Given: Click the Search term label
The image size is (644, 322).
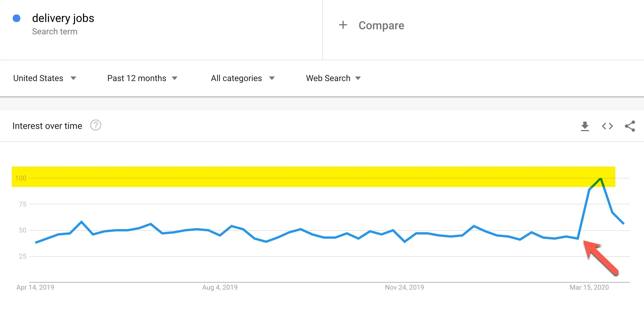Looking at the screenshot, I should pyautogui.click(x=55, y=32).
